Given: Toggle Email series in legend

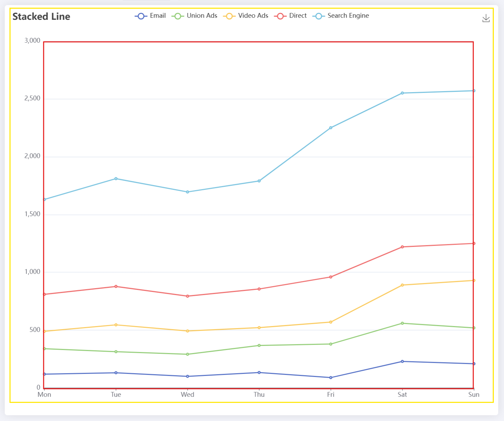Looking at the screenshot, I should click(150, 16).
